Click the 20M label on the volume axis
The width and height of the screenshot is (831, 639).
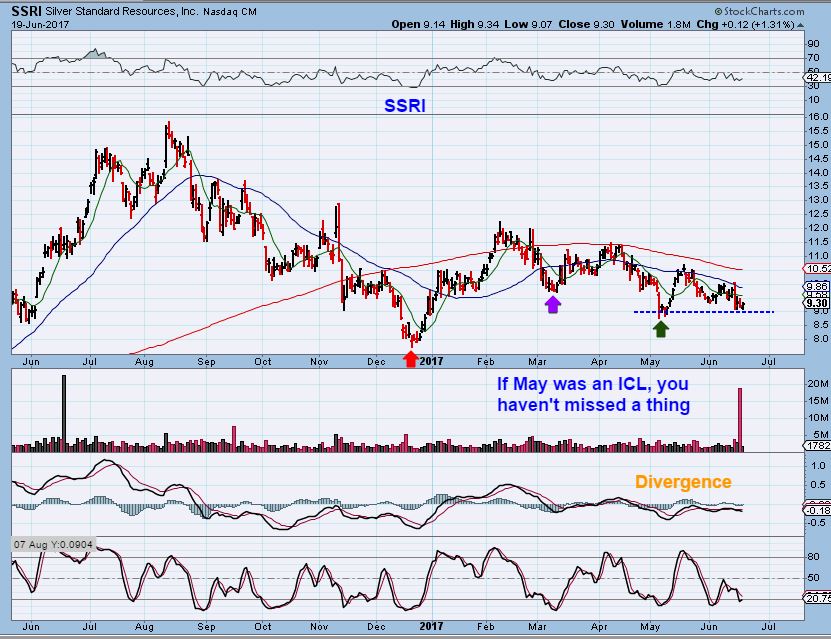pos(818,384)
